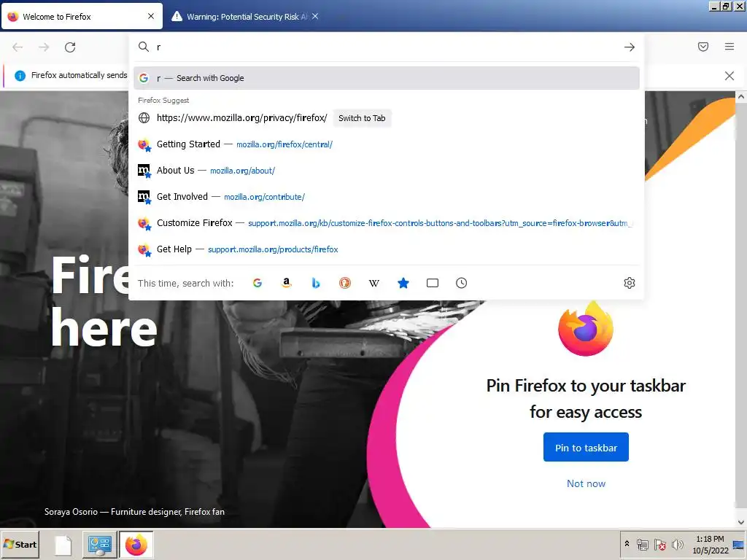The image size is (747, 560).
Task: Open the Firefox application menu
Action: pos(729,47)
